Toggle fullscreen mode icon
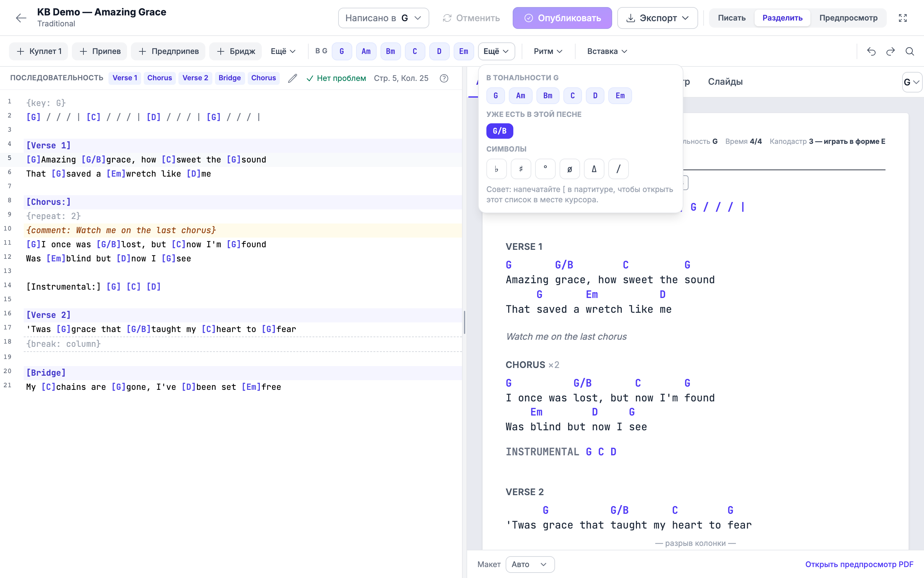The width and height of the screenshot is (924, 578). 903,18
